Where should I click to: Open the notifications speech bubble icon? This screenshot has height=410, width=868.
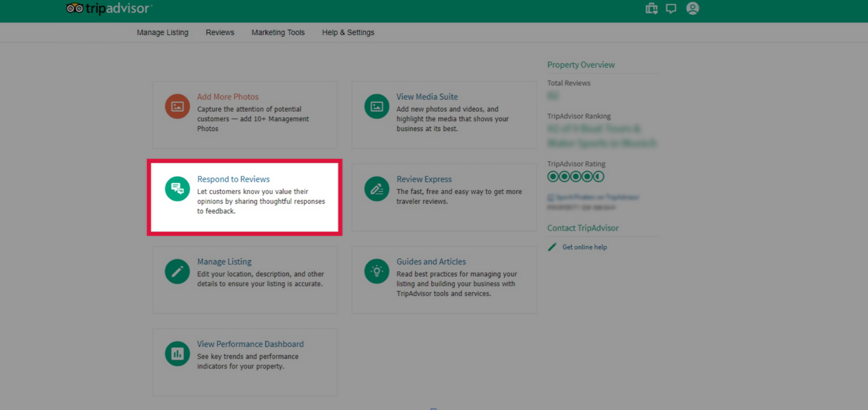[x=671, y=8]
